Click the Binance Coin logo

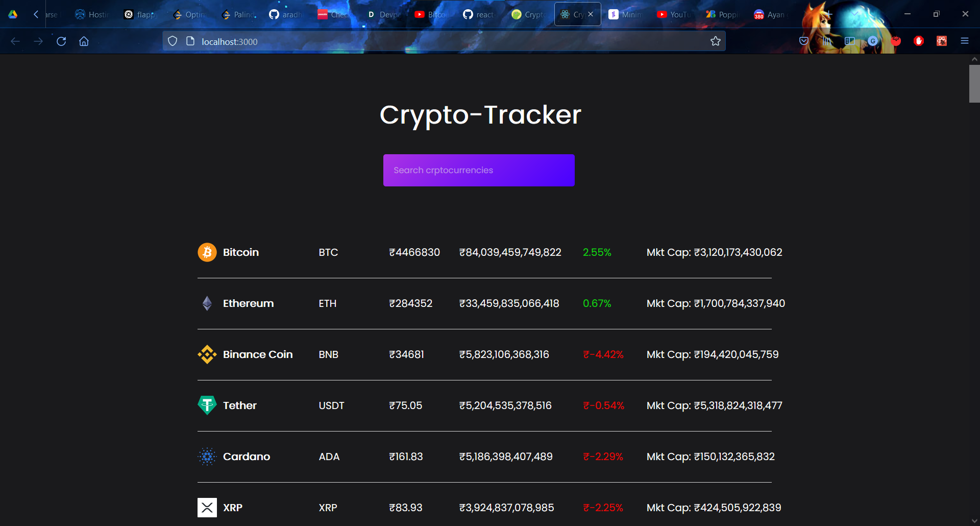(207, 354)
